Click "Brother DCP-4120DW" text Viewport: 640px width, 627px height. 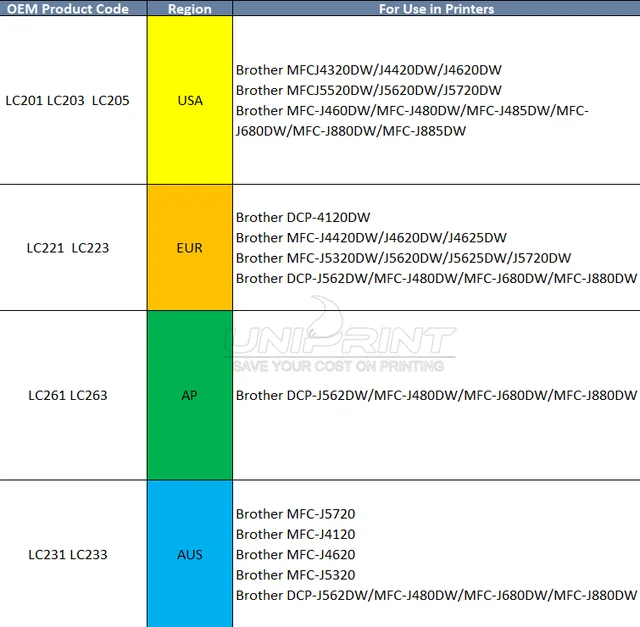click(303, 217)
